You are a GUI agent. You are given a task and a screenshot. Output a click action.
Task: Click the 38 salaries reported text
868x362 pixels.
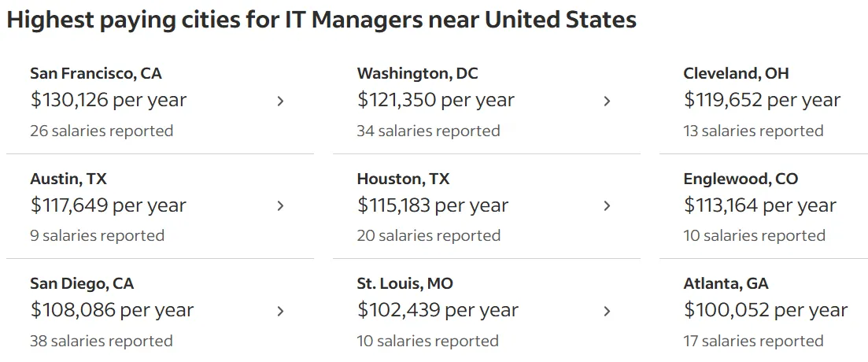click(x=102, y=341)
